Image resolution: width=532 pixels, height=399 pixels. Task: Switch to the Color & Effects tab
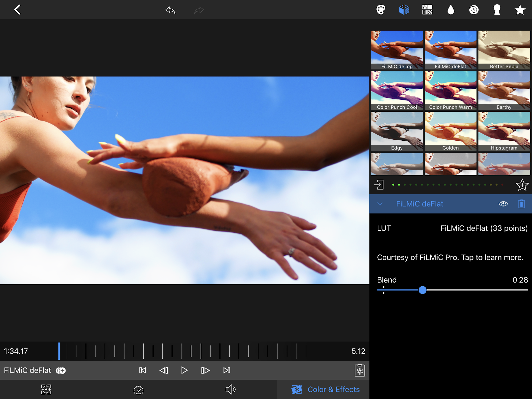323,389
